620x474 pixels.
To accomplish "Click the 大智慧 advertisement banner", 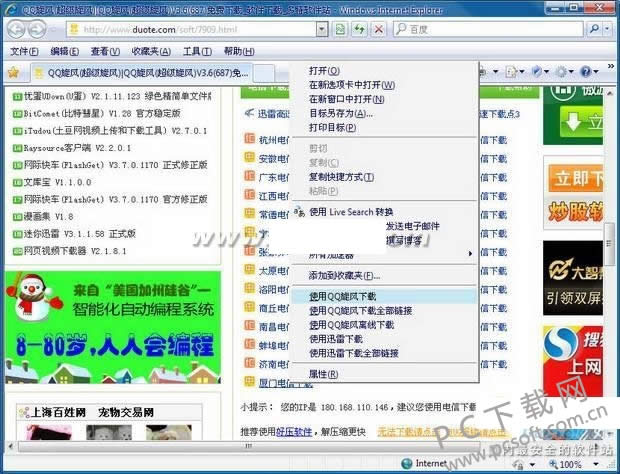I will tap(573, 278).
